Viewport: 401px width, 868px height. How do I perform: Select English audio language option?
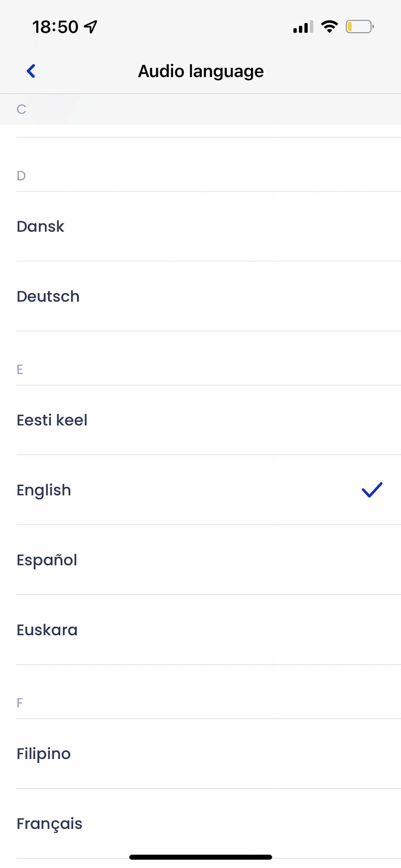coord(44,490)
